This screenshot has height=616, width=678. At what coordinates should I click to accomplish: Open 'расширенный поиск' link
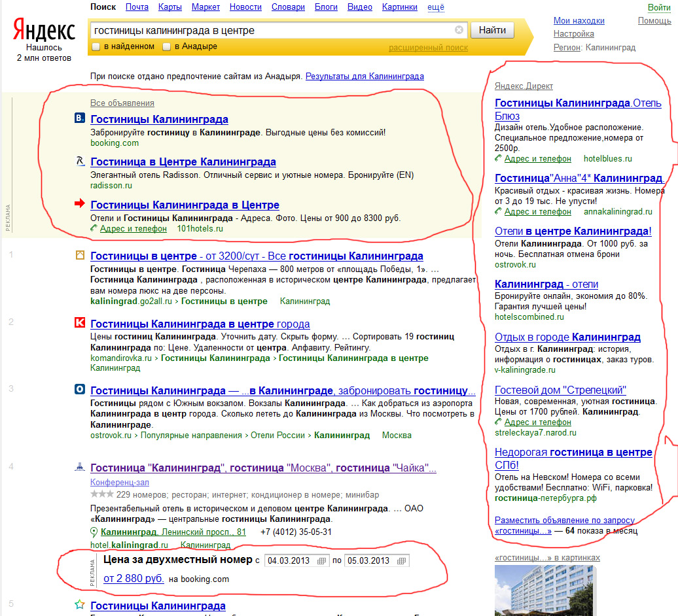coord(428,48)
